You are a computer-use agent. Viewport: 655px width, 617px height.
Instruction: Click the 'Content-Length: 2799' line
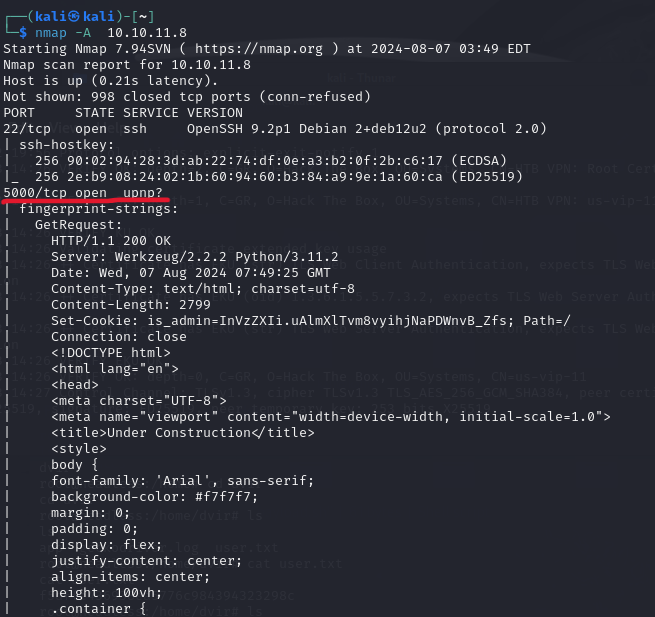click(x=131, y=305)
